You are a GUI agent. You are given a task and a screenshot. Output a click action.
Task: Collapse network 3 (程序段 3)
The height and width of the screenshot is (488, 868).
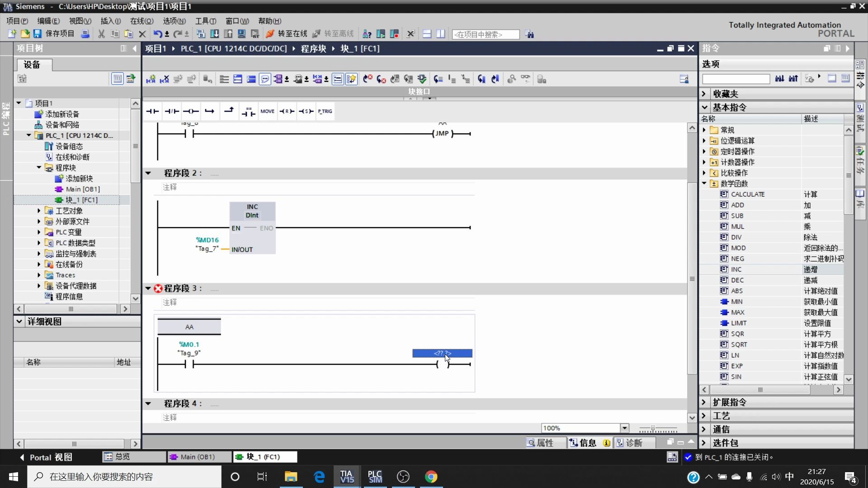[x=148, y=288]
